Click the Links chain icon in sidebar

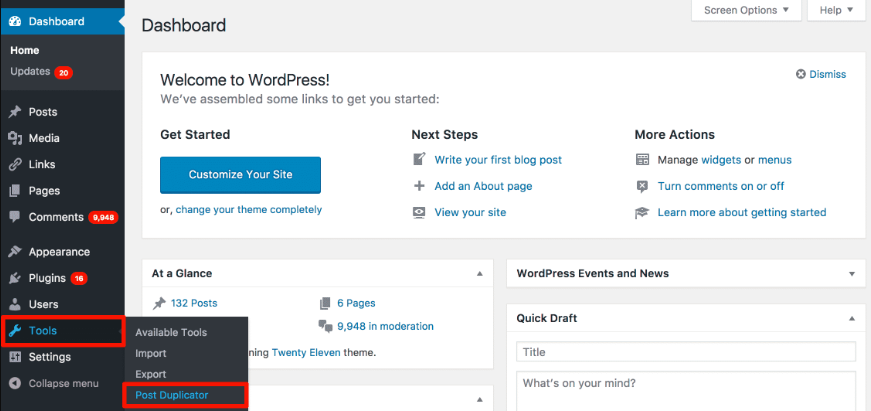(15, 164)
